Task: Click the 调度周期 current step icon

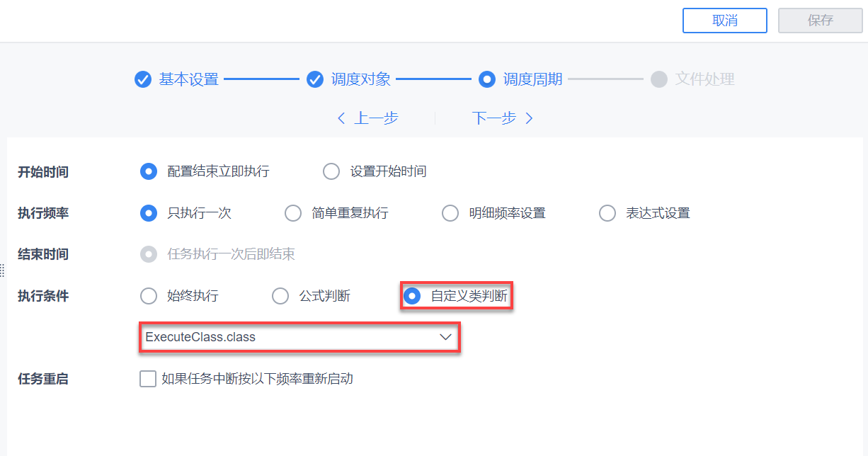Action: 486,79
